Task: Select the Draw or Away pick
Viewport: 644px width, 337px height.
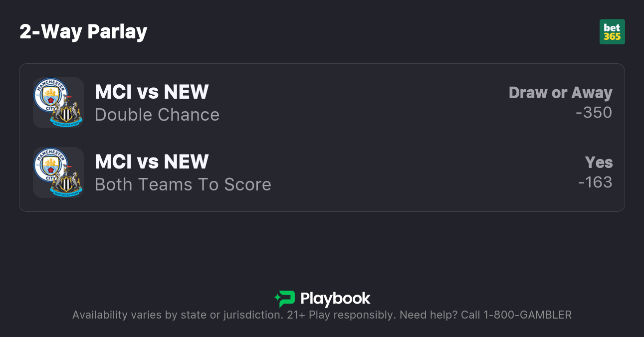Action: click(560, 93)
